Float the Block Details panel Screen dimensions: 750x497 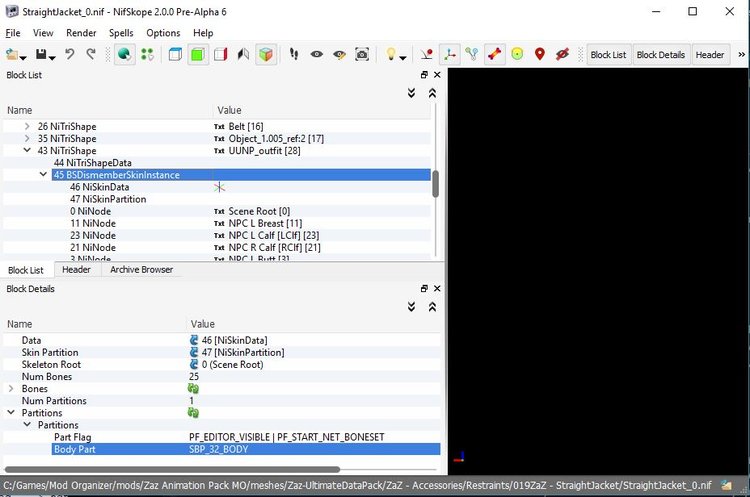(424, 288)
